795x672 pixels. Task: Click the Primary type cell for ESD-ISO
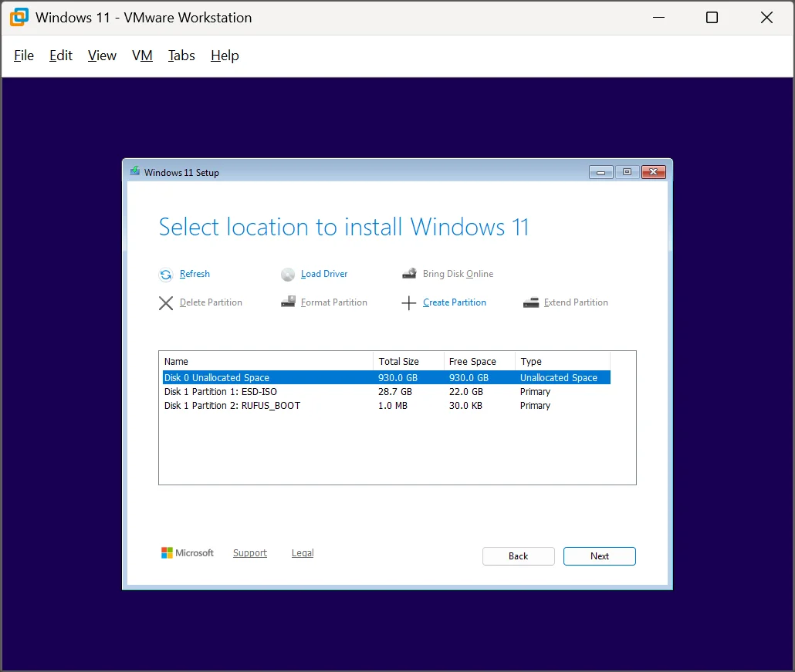pos(535,392)
